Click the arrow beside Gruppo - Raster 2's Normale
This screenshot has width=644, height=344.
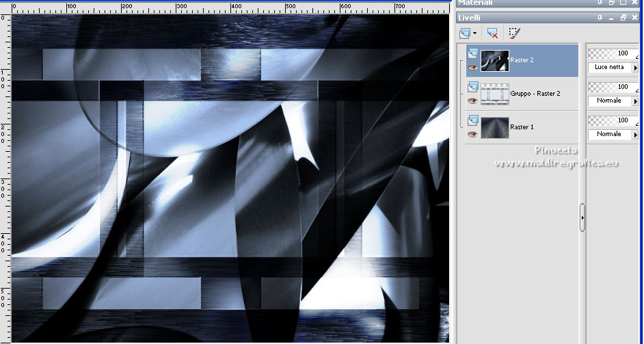(x=636, y=101)
